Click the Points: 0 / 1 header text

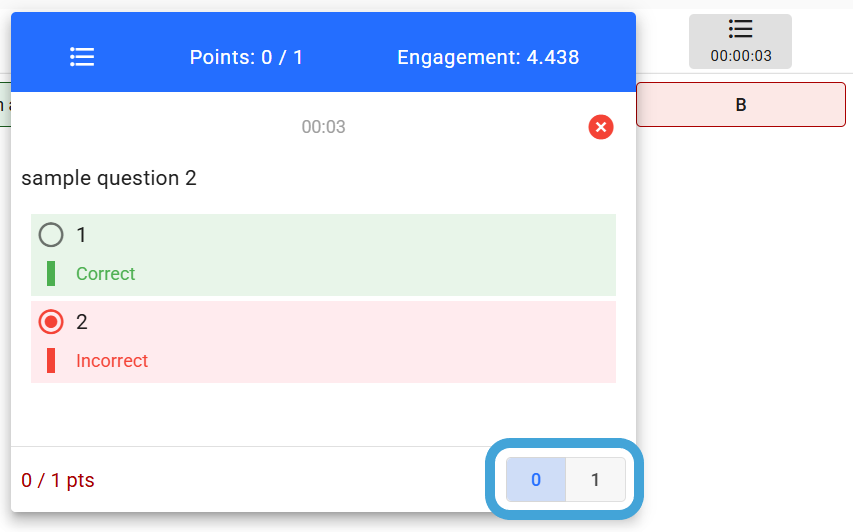pos(246,57)
